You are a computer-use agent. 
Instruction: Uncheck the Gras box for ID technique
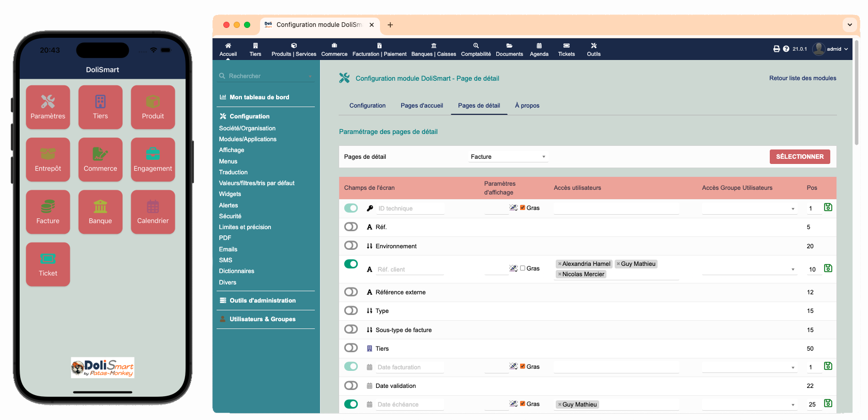tap(523, 207)
